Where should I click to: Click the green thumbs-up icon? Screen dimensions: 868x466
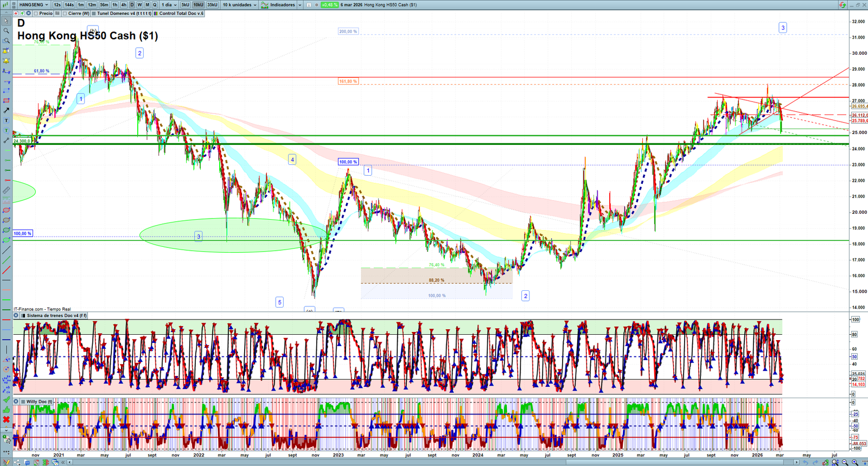tap(6, 410)
